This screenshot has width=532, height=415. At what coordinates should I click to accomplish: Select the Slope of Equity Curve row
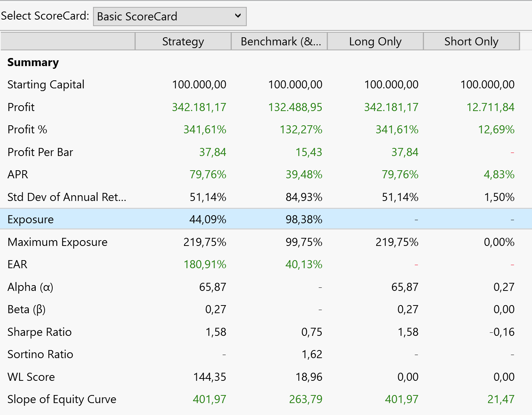click(x=62, y=399)
